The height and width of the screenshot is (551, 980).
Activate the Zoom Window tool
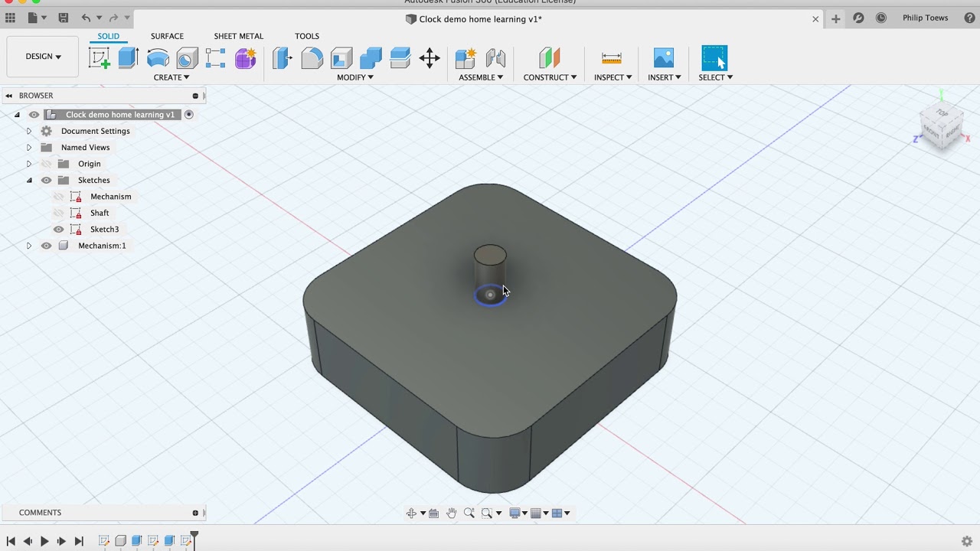coord(486,514)
